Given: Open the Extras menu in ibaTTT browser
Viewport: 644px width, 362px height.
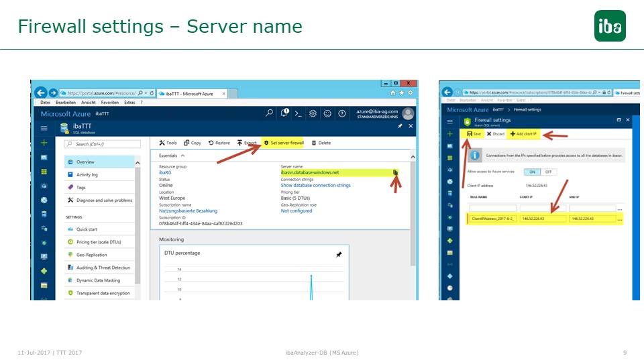Looking at the screenshot, I should click(x=129, y=103).
